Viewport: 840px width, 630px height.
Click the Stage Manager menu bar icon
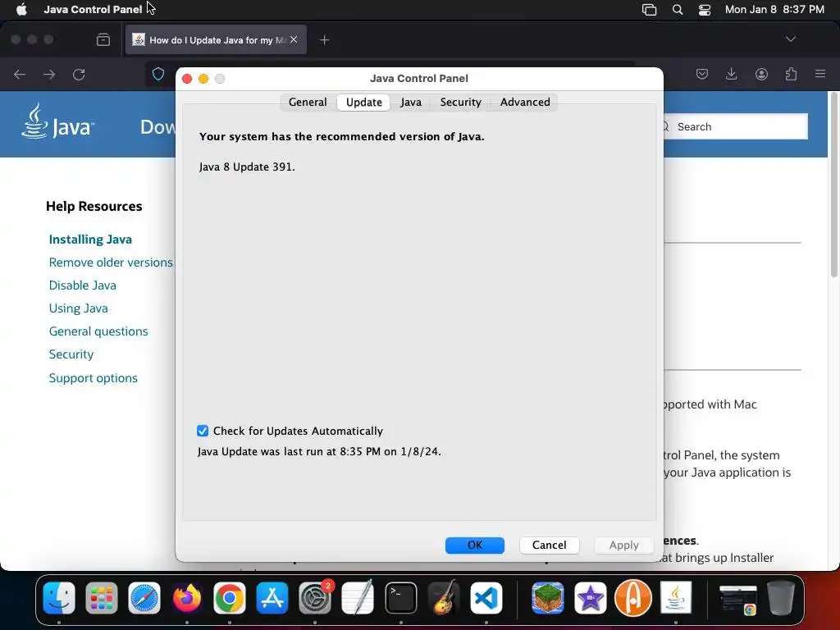(650, 9)
